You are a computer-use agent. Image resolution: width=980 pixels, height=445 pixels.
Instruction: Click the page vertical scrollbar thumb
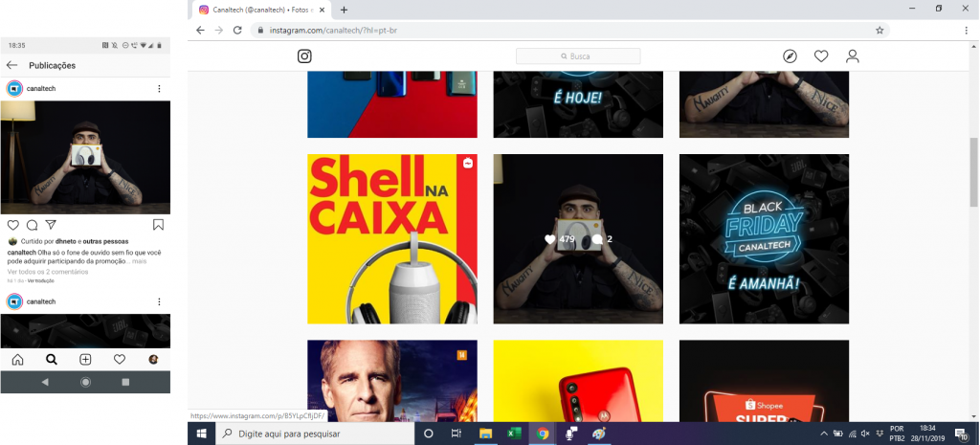973,172
